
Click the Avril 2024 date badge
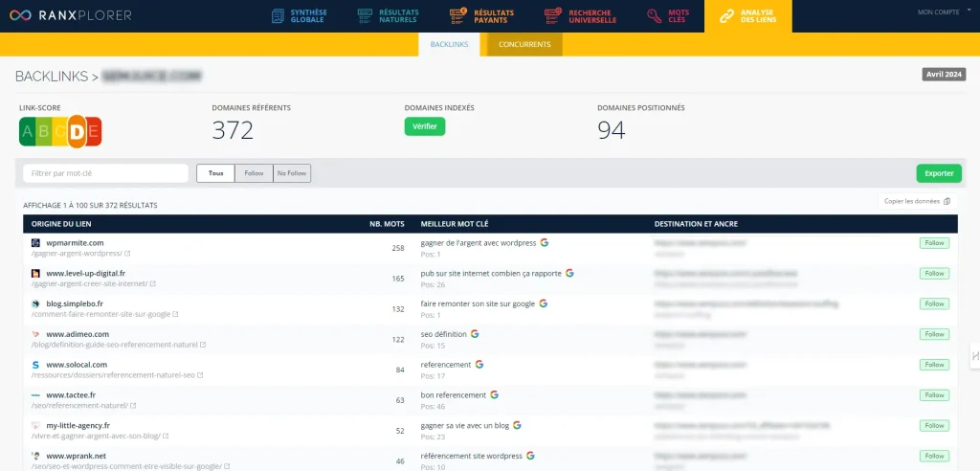point(944,75)
